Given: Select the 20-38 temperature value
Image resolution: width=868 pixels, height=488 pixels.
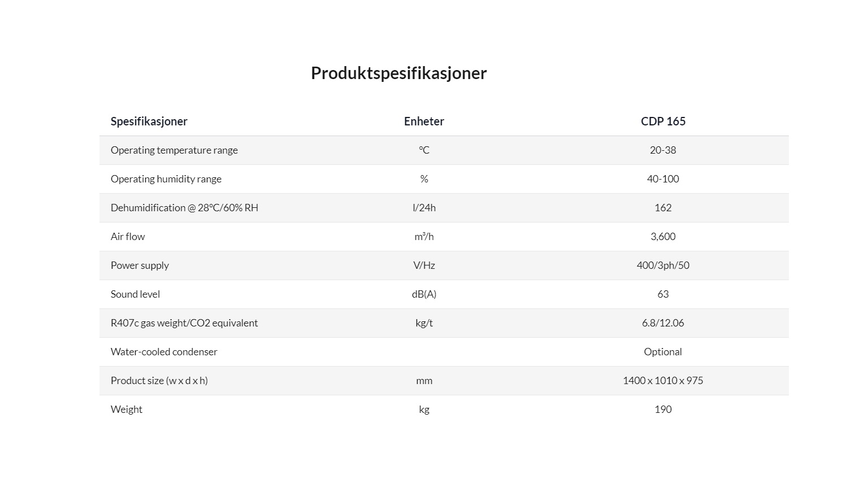Looking at the screenshot, I should click(x=663, y=150).
